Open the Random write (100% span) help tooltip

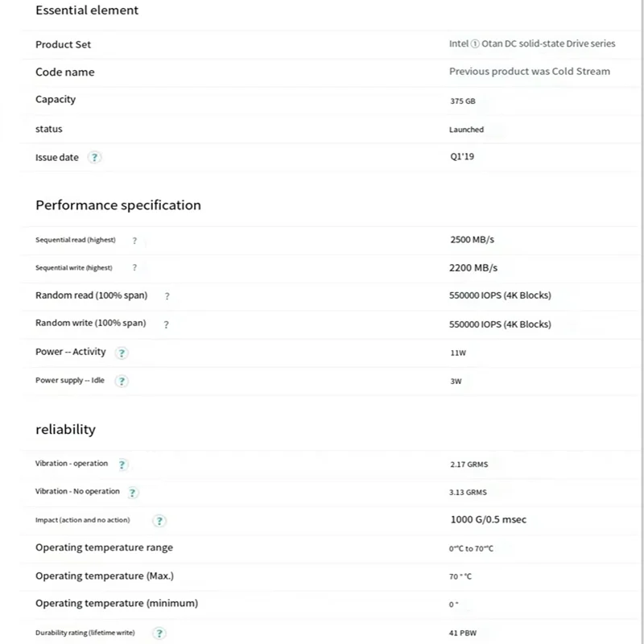click(x=166, y=324)
